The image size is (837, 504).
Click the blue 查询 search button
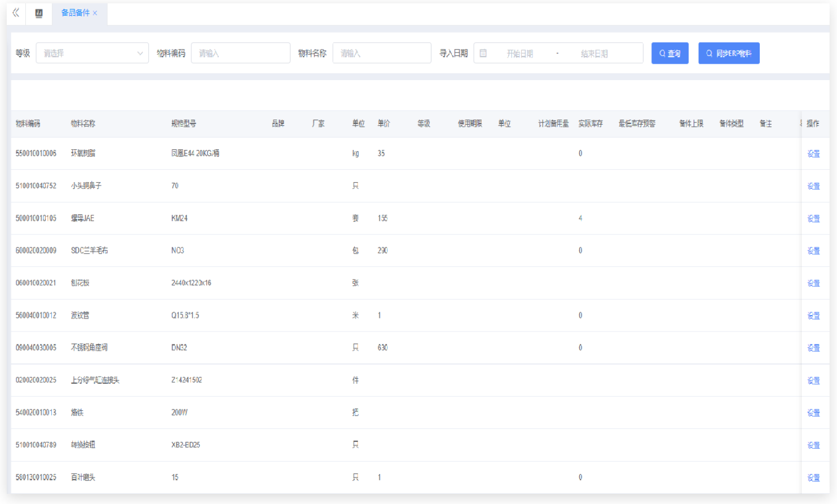(x=670, y=53)
